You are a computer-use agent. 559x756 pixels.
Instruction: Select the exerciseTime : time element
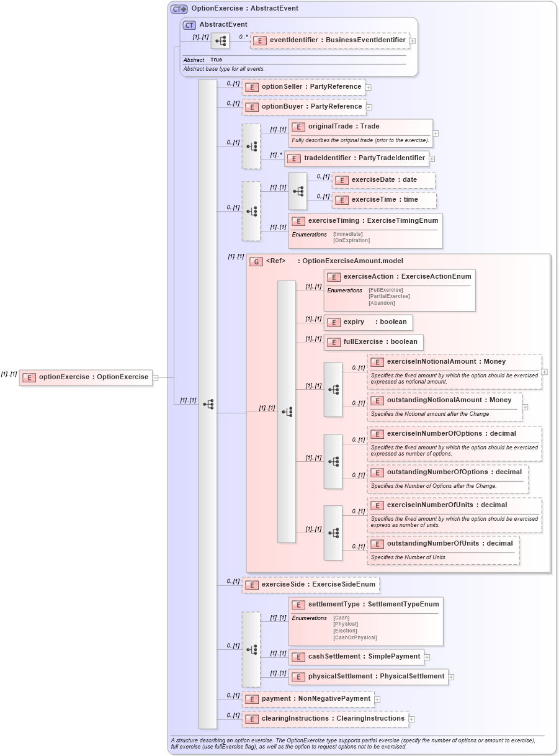coord(384,200)
